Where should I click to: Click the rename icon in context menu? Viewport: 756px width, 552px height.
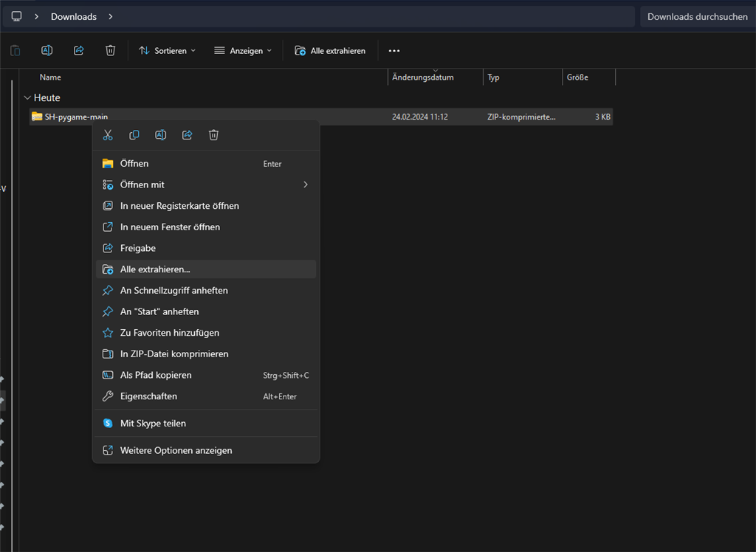160,135
